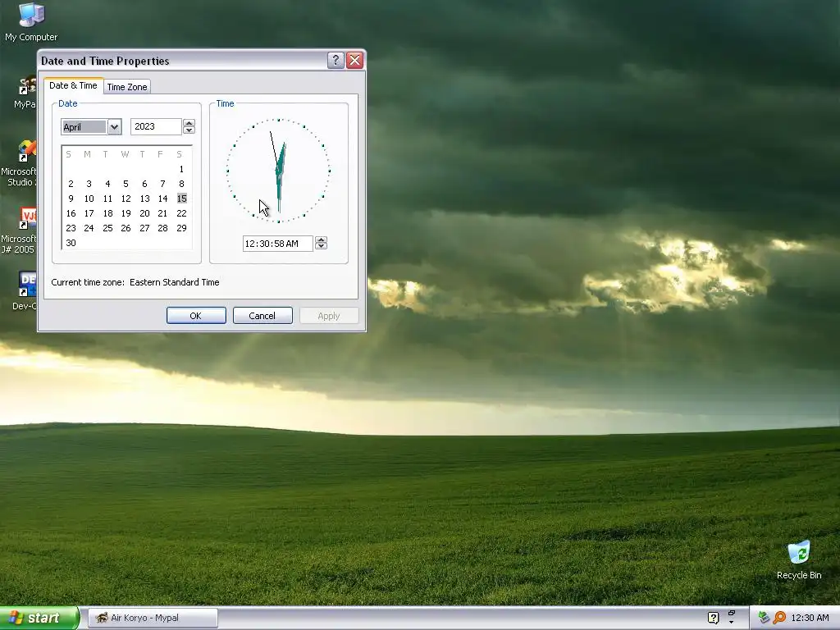Select April 13 in the calendar

[x=144, y=199]
